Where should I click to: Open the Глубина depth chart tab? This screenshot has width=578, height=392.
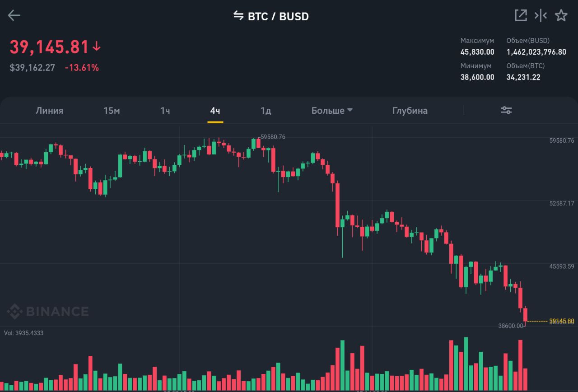coord(410,111)
